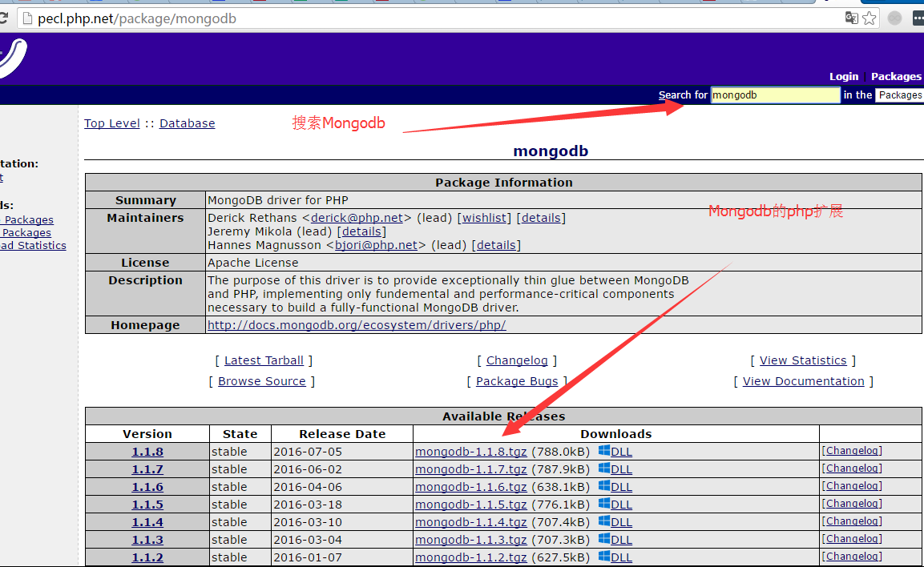Go to Database category breadcrumb
Image resolution: width=924 pixels, height=567 pixels.
[x=188, y=123]
